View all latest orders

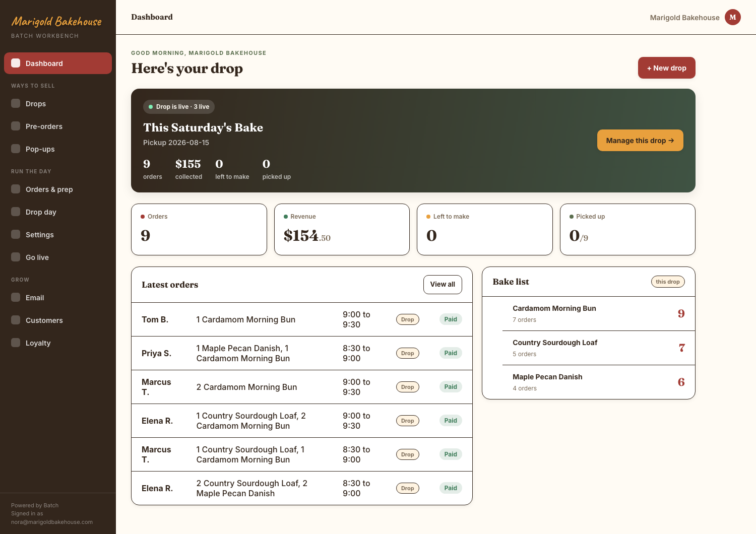point(443,285)
